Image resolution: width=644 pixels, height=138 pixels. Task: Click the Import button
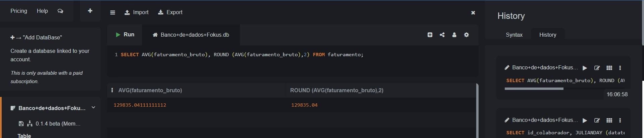tap(137, 12)
